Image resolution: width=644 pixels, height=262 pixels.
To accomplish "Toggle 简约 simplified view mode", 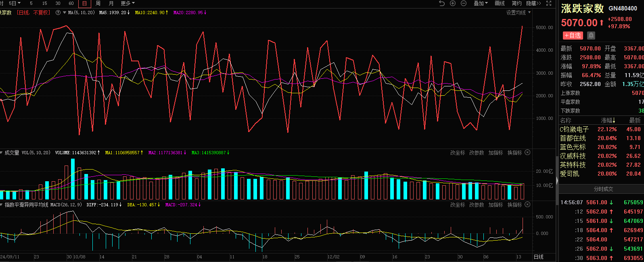I will [516, 3].
